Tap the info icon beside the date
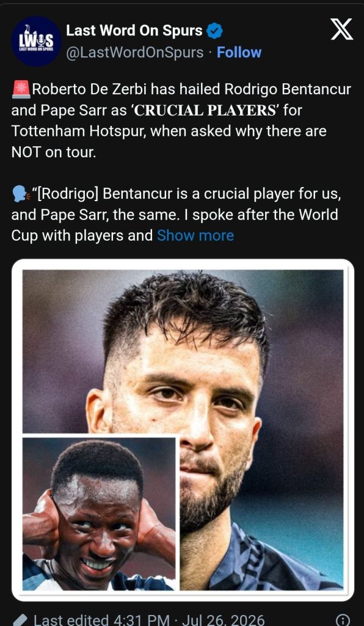Image resolution: width=364 pixels, height=626 pixels. [x=343, y=620]
